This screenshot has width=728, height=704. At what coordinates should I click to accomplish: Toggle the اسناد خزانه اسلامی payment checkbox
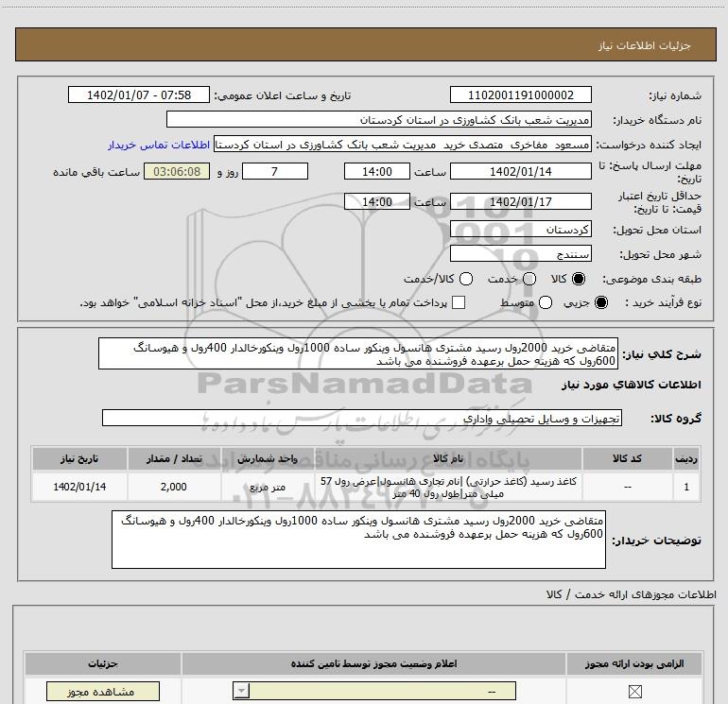pyautogui.click(x=459, y=302)
